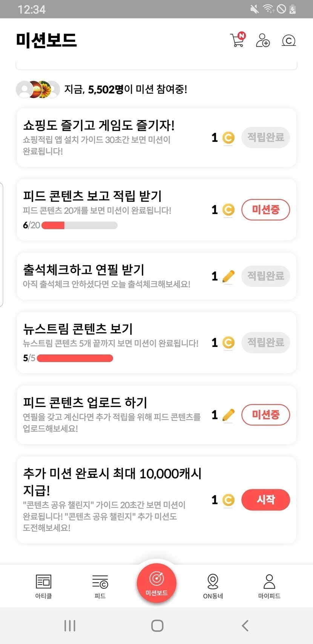Tap the pencil reward icon for 출석체크

pos(228,276)
